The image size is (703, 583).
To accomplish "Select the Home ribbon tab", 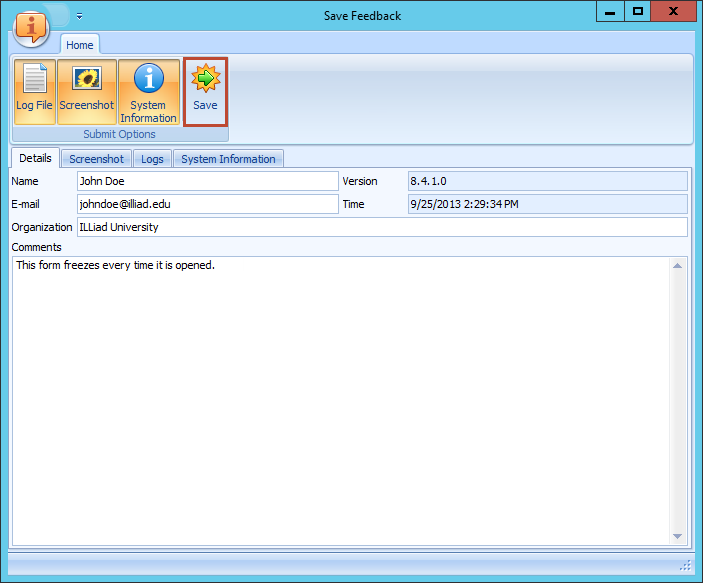I will coord(80,45).
